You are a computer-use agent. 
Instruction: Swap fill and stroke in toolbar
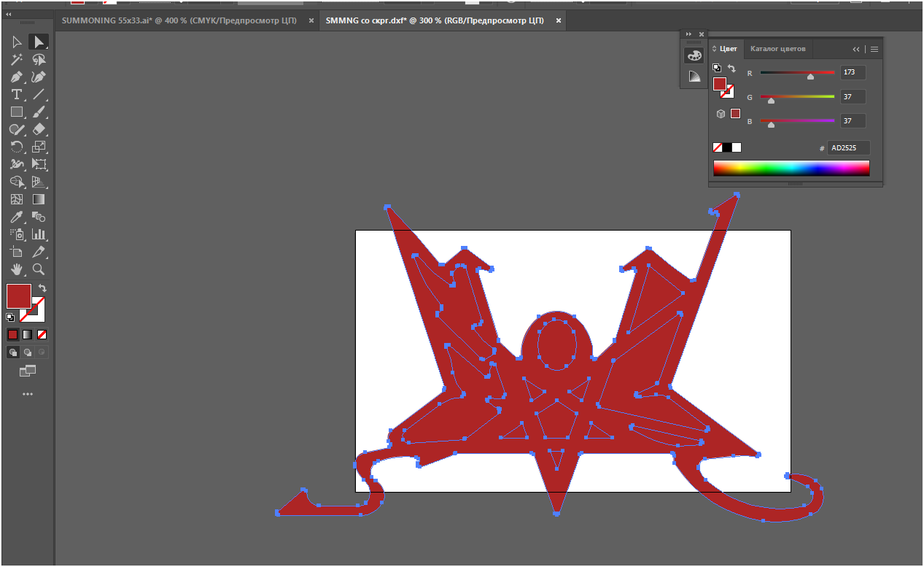(x=42, y=288)
